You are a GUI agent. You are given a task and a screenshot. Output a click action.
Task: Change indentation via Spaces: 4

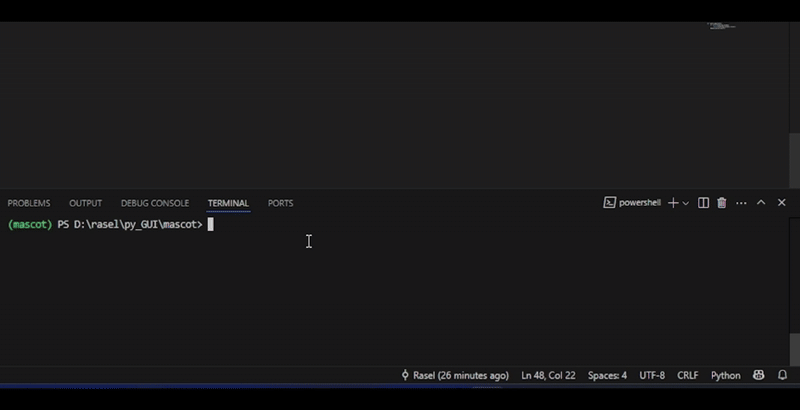[607, 376]
